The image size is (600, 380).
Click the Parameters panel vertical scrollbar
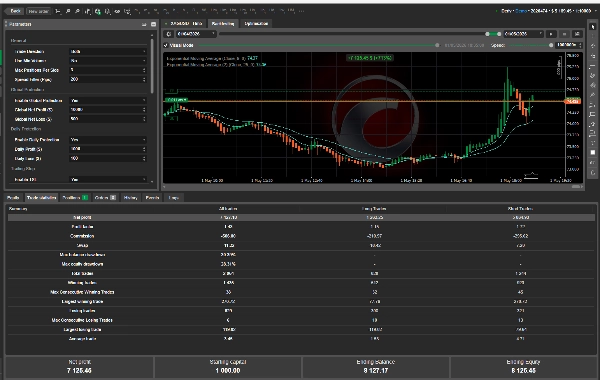pyautogui.click(x=152, y=66)
